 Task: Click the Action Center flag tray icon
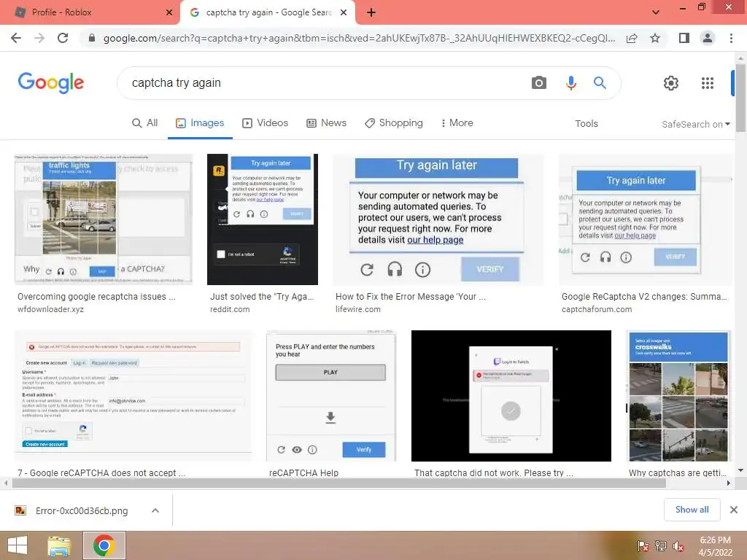pyautogui.click(x=643, y=546)
